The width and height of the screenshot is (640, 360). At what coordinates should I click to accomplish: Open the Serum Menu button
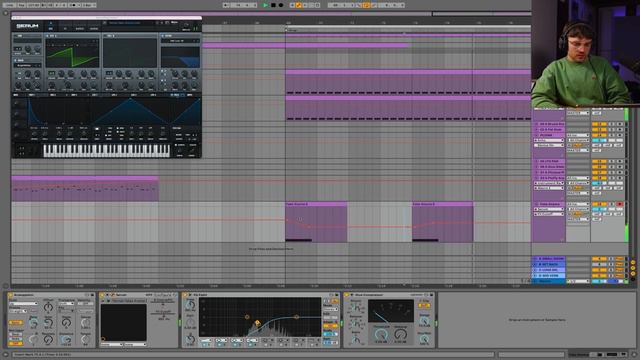(174, 23)
